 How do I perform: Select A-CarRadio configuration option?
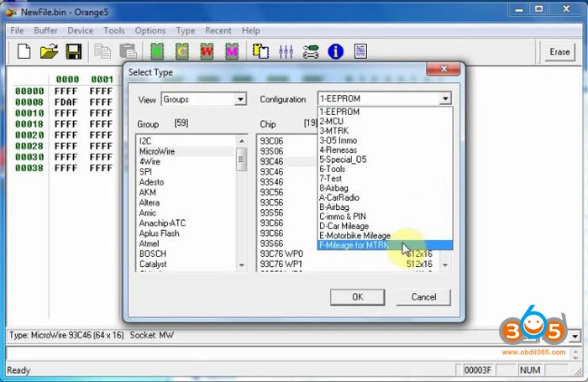(x=385, y=197)
